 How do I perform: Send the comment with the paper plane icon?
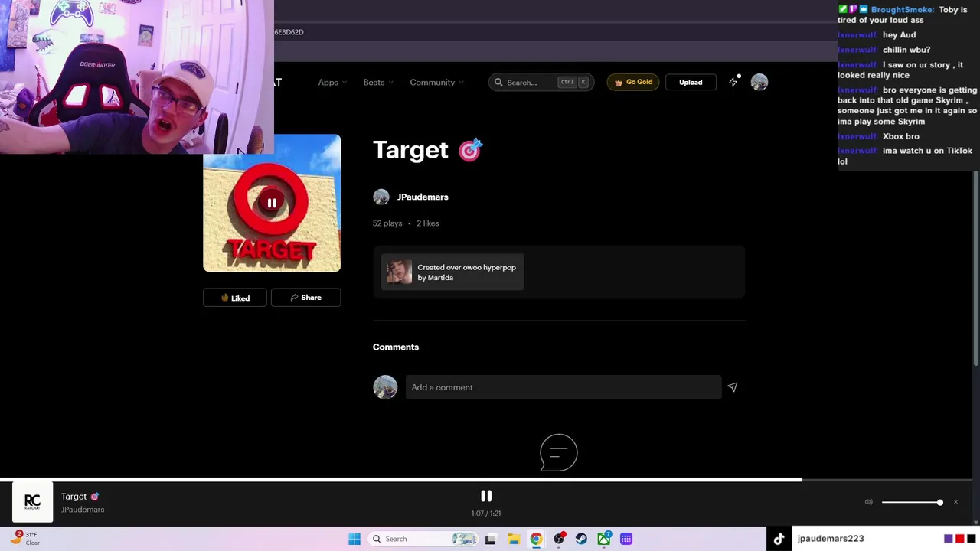pos(733,387)
